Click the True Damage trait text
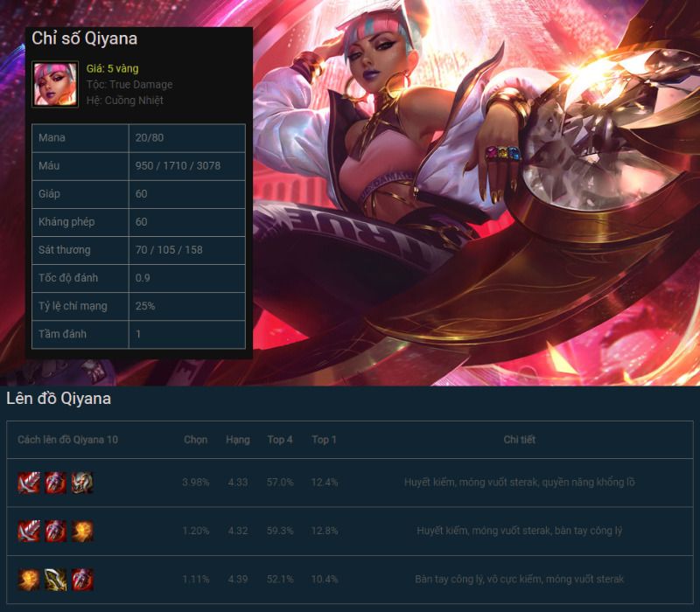Viewport: 700px width, 612px height. pyautogui.click(x=141, y=84)
